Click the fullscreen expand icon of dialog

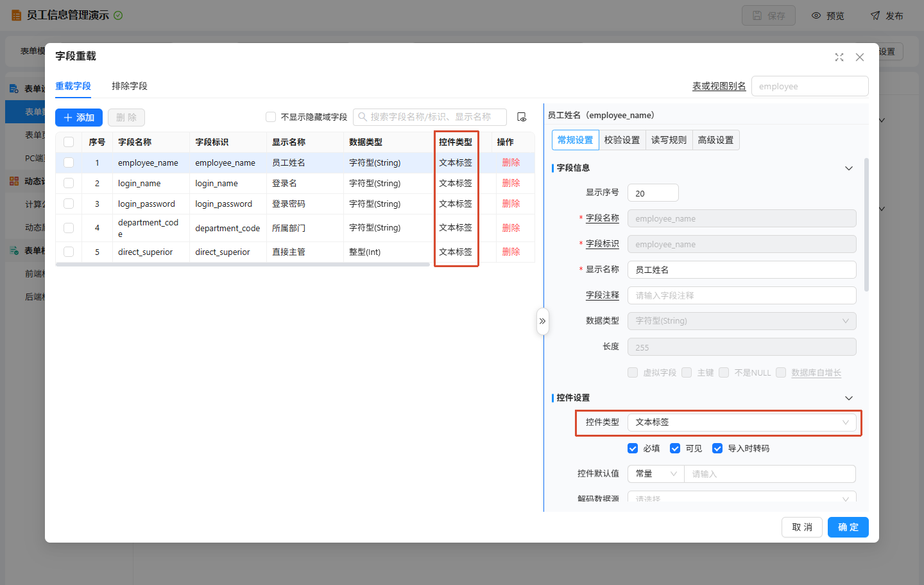pos(839,57)
